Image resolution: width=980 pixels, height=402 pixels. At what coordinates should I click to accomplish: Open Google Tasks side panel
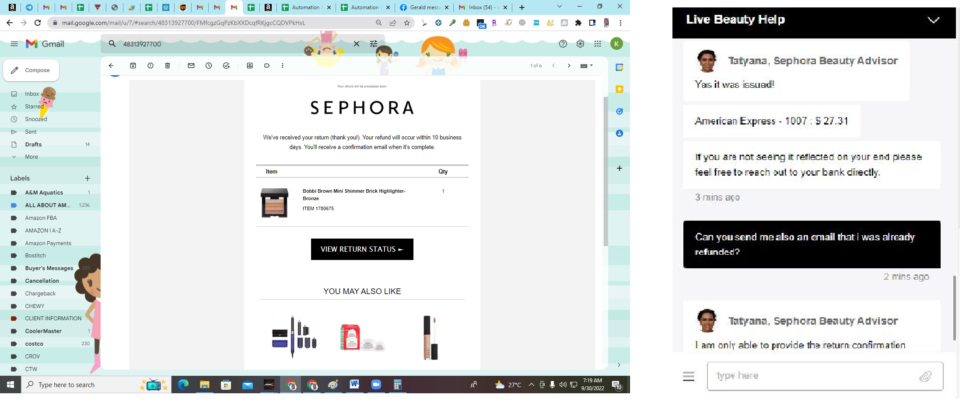pyautogui.click(x=619, y=111)
